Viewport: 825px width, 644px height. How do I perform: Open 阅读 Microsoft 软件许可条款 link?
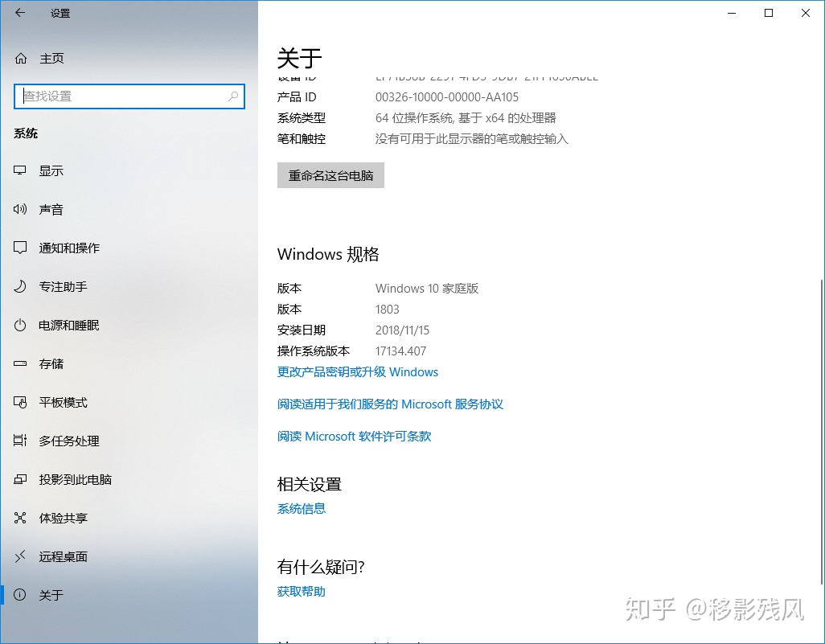coord(354,437)
